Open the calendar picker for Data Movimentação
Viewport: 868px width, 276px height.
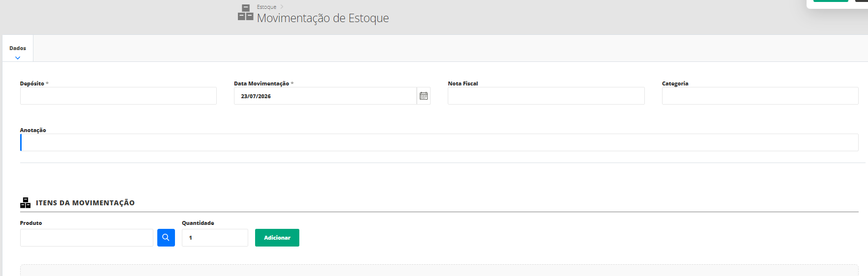tap(424, 96)
